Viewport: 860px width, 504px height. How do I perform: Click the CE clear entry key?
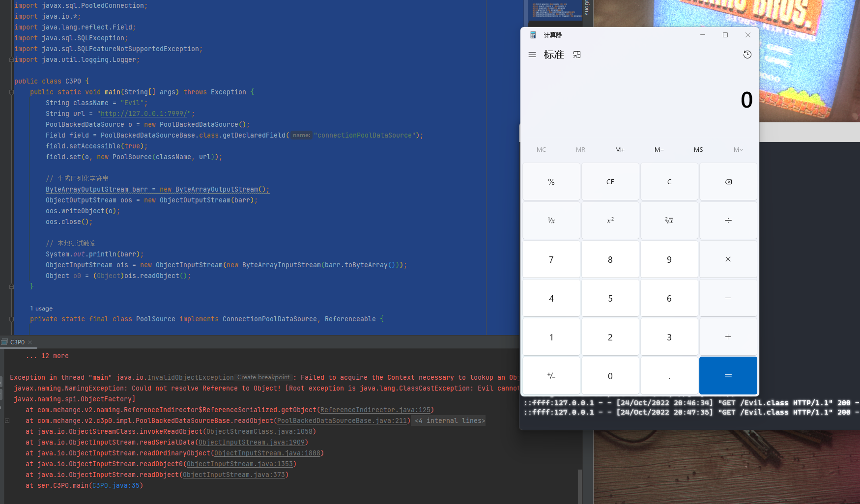[610, 182]
